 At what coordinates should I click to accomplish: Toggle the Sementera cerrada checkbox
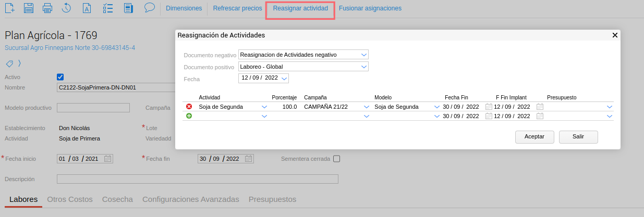click(x=336, y=159)
